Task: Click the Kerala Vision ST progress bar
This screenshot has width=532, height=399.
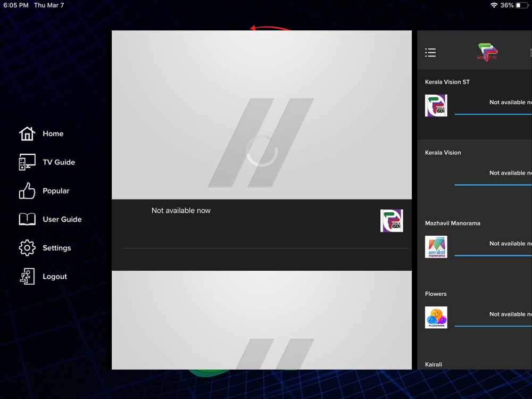Action: pos(493,114)
